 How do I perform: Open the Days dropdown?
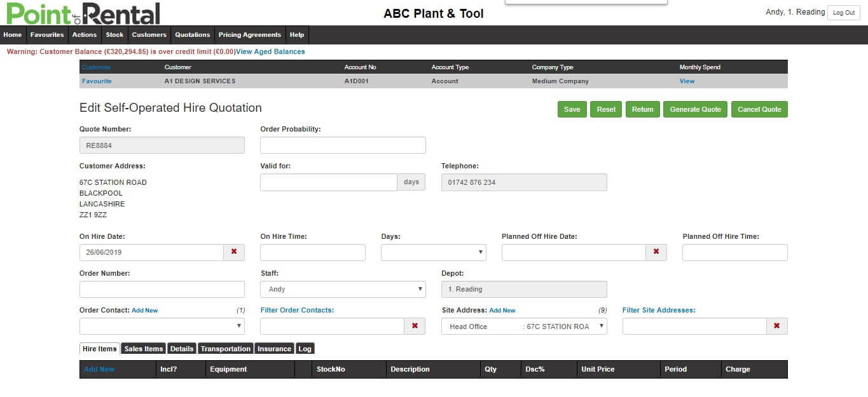tap(434, 252)
